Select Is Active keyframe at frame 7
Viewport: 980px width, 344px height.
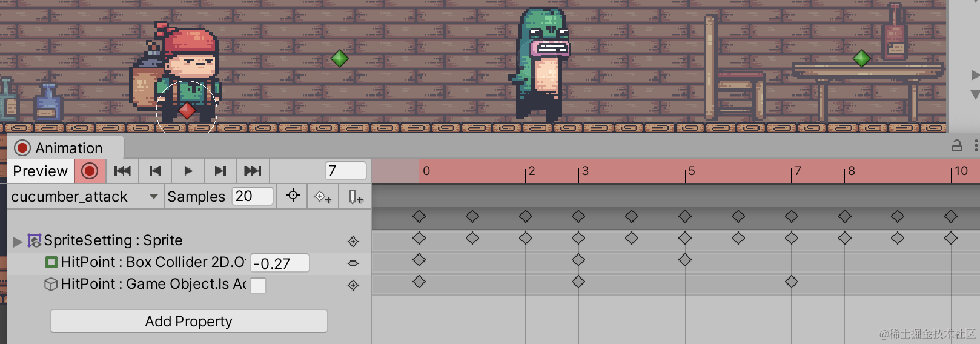792,282
